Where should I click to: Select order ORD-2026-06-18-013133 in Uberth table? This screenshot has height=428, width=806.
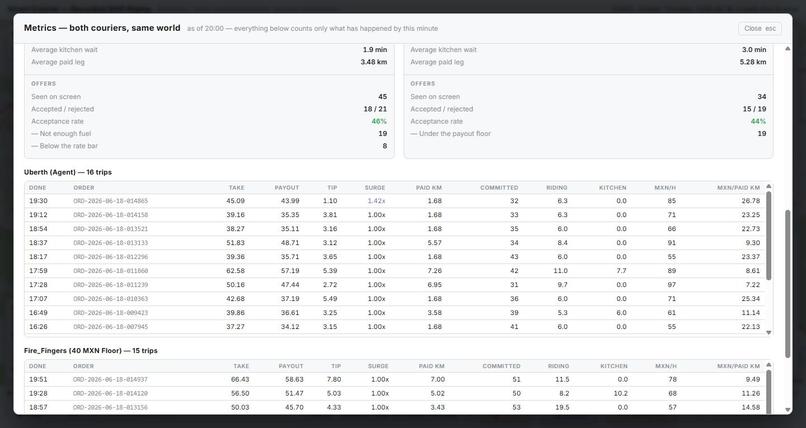point(111,243)
